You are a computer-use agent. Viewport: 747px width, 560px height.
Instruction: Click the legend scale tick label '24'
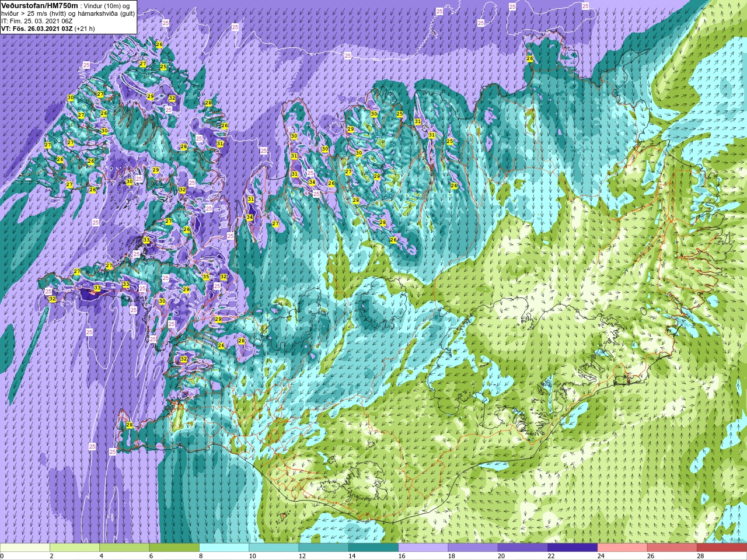click(x=601, y=556)
